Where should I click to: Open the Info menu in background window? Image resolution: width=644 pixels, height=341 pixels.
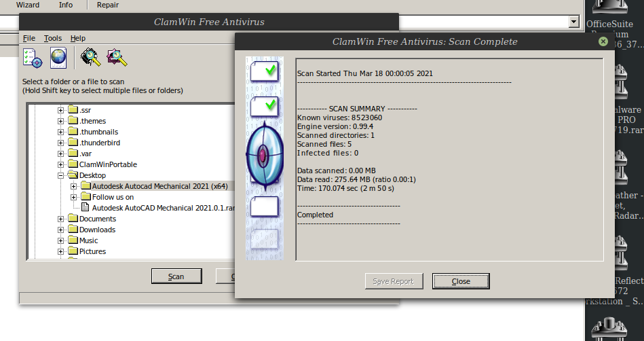click(66, 5)
